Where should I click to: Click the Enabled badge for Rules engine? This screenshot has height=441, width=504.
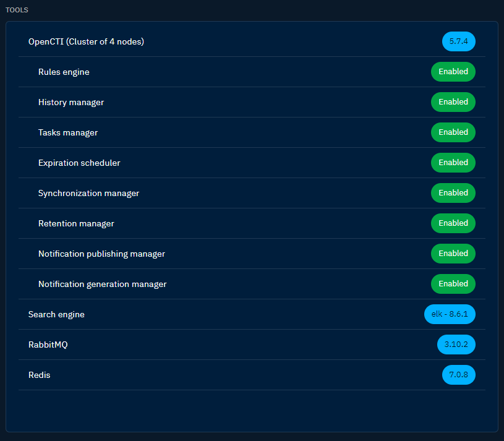tap(453, 72)
